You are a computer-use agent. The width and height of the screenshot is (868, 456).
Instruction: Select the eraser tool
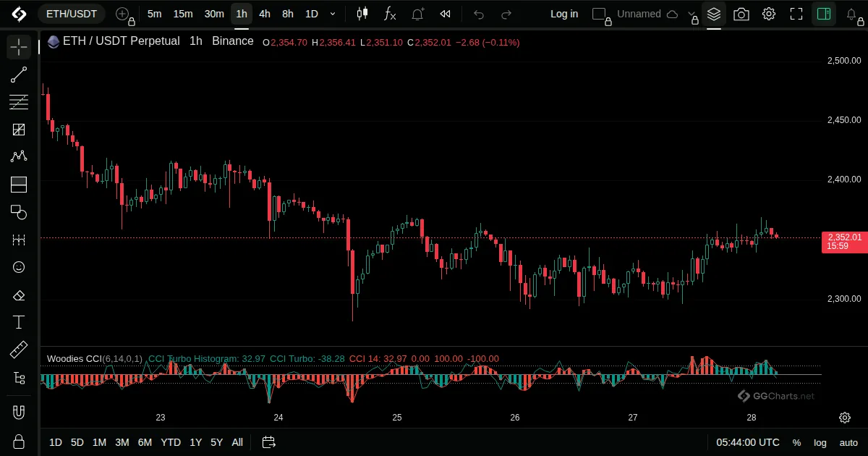click(19, 295)
